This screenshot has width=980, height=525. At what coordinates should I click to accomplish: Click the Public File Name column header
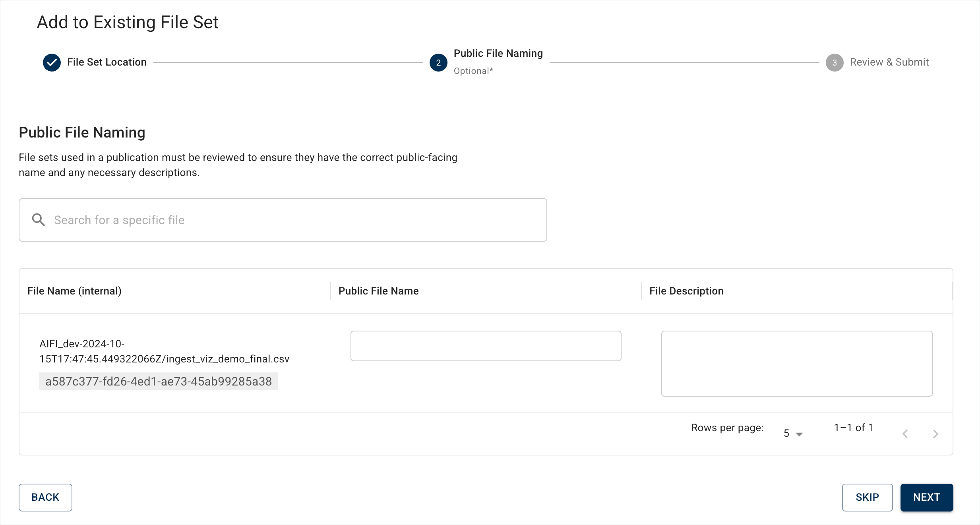tap(378, 291)
